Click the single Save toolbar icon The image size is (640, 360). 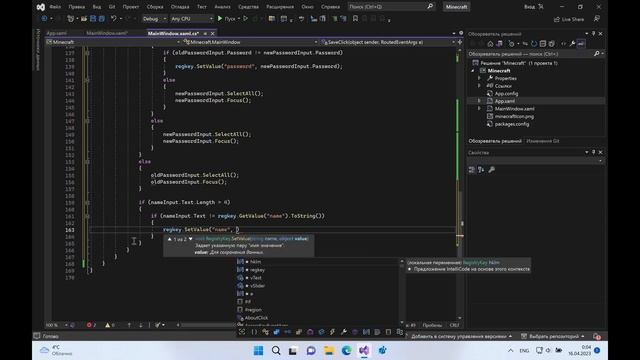coord(93,19)
